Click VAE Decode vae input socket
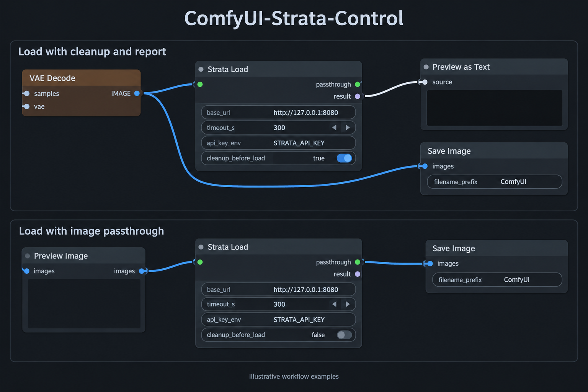This screenshot has height=392, width=588. (26, 106)
